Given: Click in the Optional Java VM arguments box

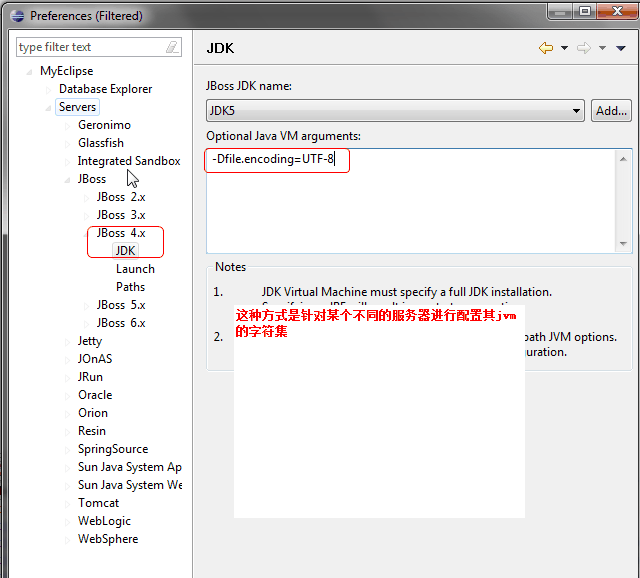Looking at the screenshot, I should 411,201.
